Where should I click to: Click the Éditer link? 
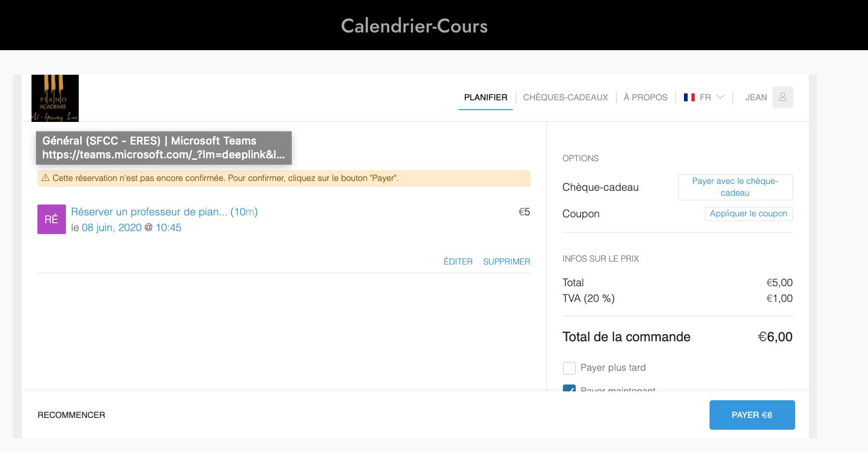point(458,262)
